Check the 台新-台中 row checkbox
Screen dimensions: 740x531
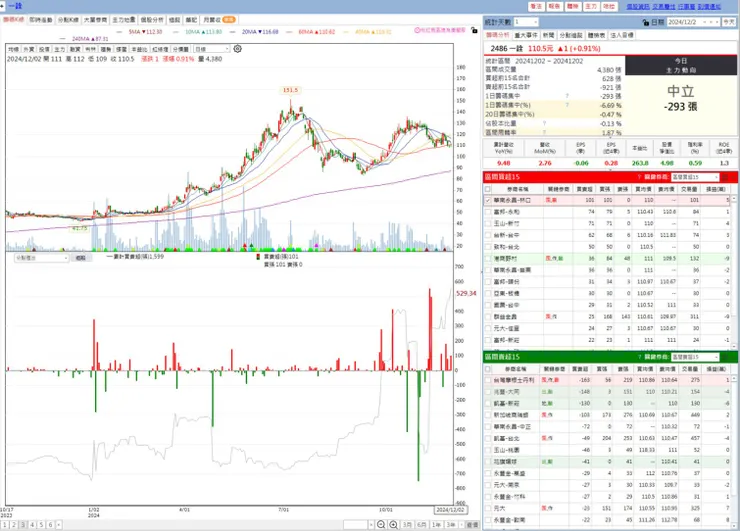[x=488, y=235]
